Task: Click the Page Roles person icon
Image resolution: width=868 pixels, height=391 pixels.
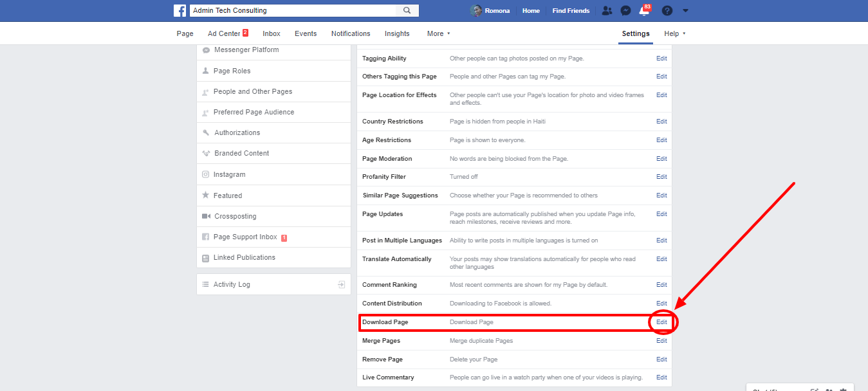Action: pos(206,71)
